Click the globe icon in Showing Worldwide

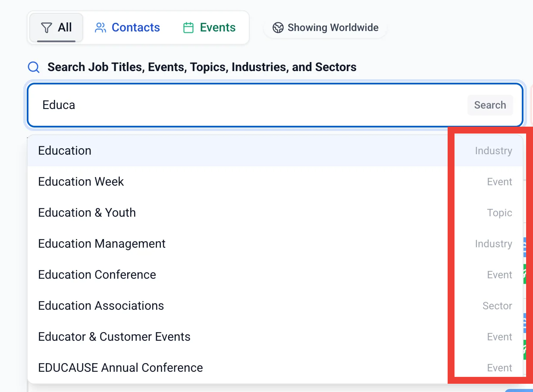[x=278, y=28]
